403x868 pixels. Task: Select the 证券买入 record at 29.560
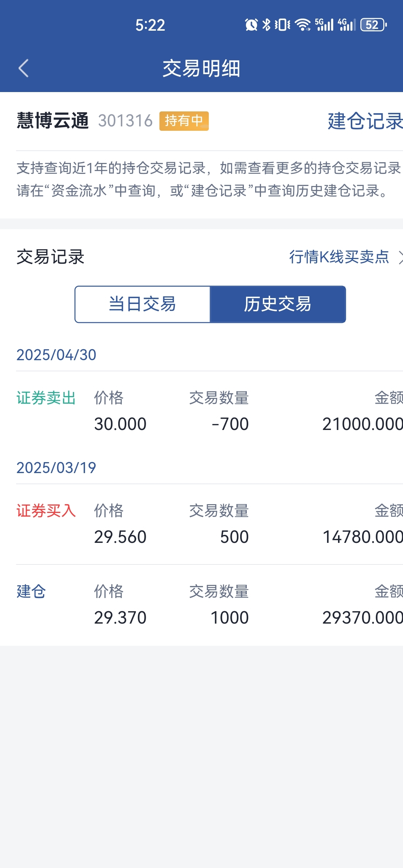[210, 524]
